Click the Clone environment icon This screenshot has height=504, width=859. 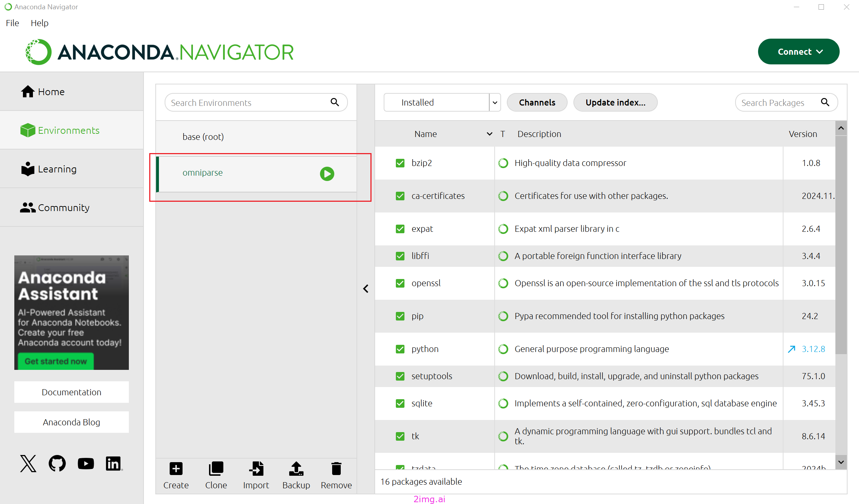(216, 468)
